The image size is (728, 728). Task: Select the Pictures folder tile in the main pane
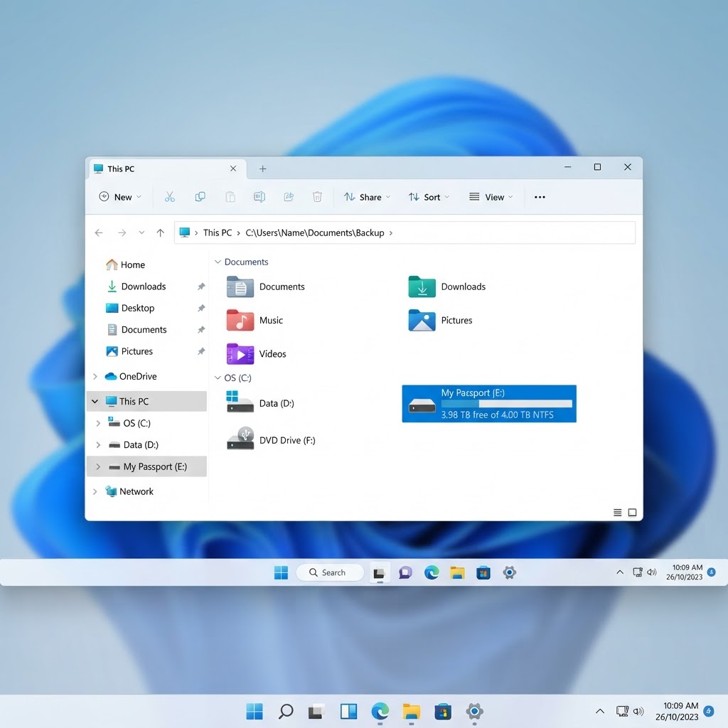(440, 321)
